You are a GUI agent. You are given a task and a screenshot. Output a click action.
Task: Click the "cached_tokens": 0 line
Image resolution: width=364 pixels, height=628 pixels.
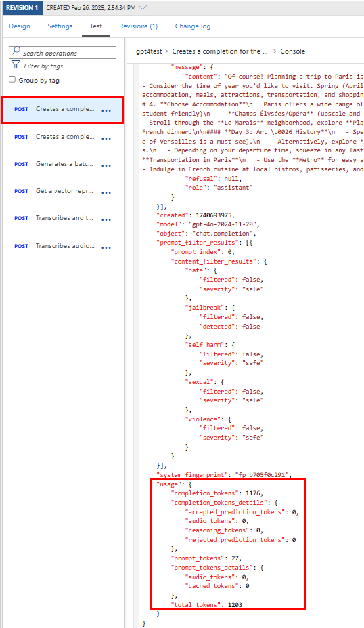click(217, 586)
